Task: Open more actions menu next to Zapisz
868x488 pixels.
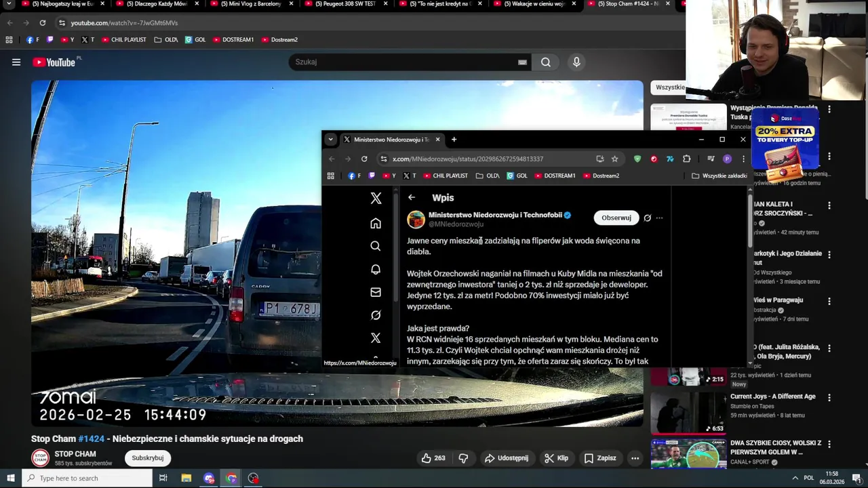Action: pyautogui.click(x=635, y=458)
